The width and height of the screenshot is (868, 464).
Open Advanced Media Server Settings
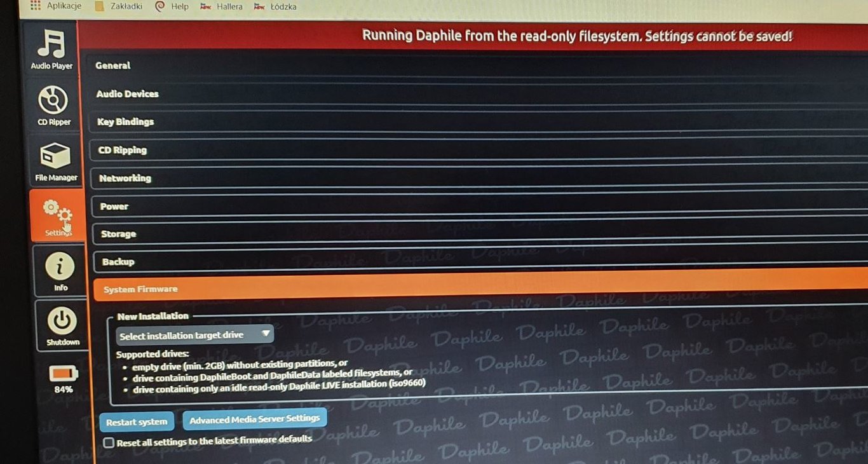[x=255, y=419]
